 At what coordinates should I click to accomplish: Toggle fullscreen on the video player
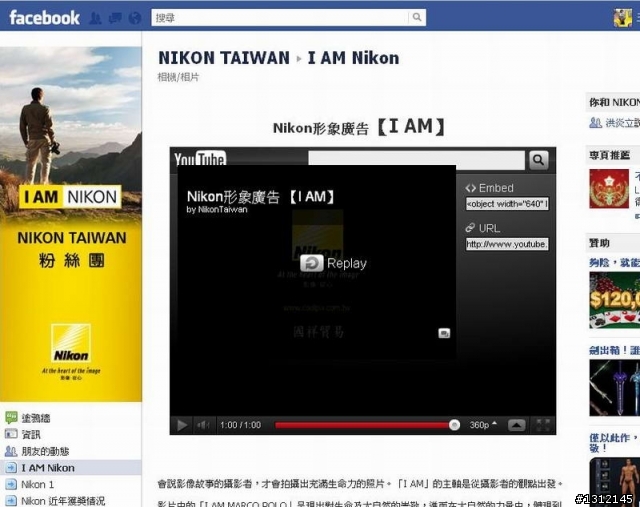pos(542,425)
